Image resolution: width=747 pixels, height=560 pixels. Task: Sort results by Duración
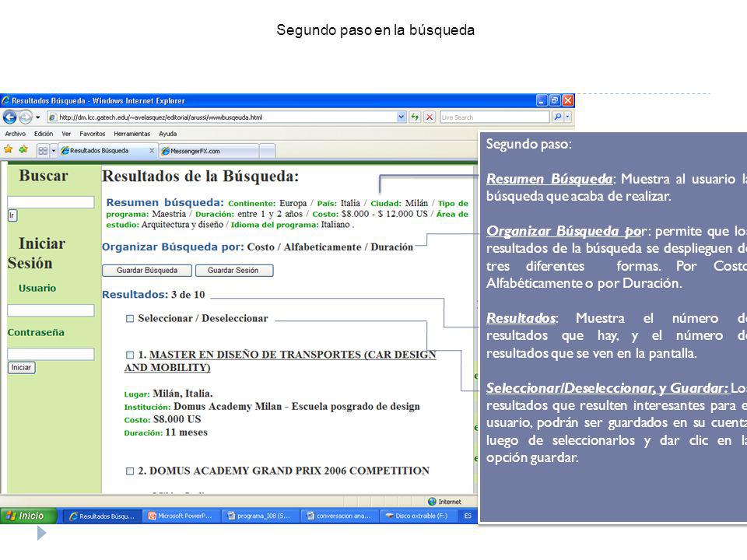[391, 247]
